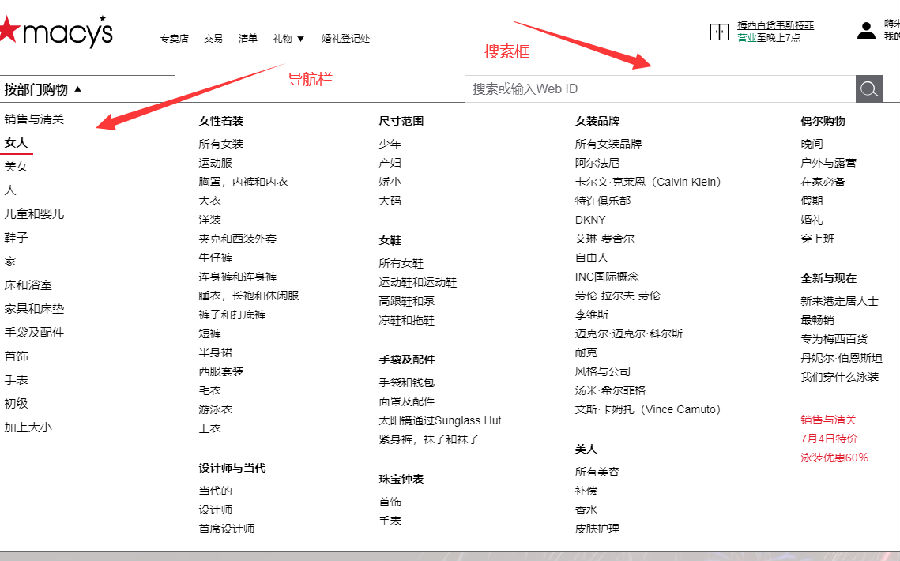
Task: Select 鞋子 department in left list
Action: tap(16, 237)
